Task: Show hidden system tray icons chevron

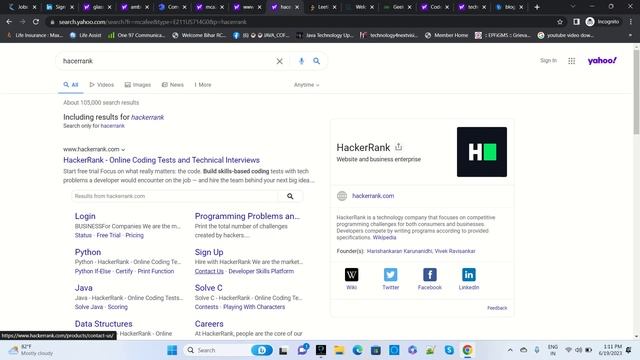Action: (510, 350)
